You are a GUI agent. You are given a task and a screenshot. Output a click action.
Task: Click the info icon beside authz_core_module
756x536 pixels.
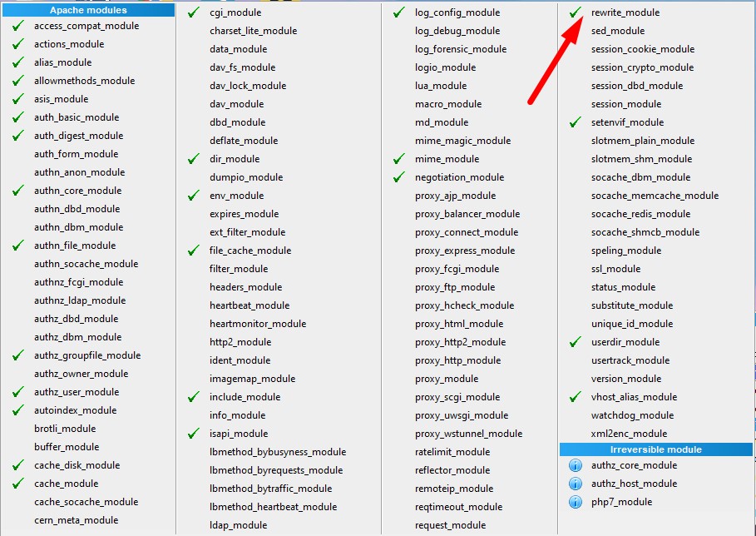tap(575, 465)
